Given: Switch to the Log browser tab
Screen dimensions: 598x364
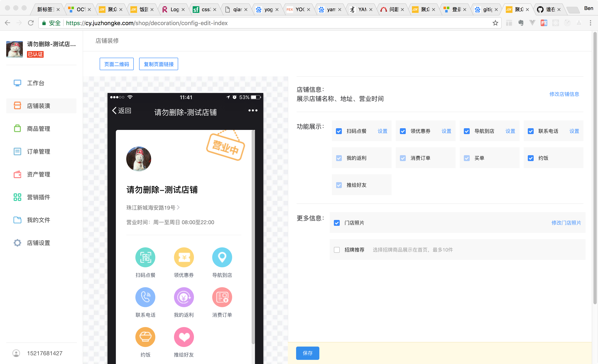Looking at the screenshot, I should (173, 9).
